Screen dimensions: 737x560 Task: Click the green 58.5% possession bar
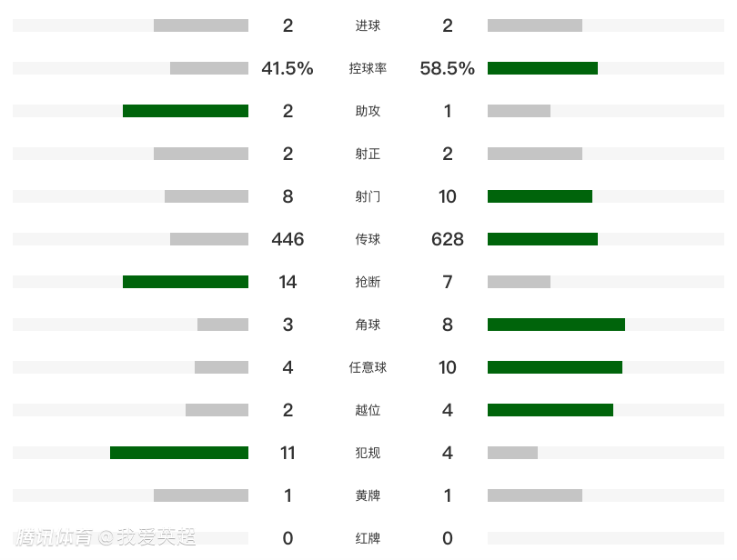click(542, 68)
